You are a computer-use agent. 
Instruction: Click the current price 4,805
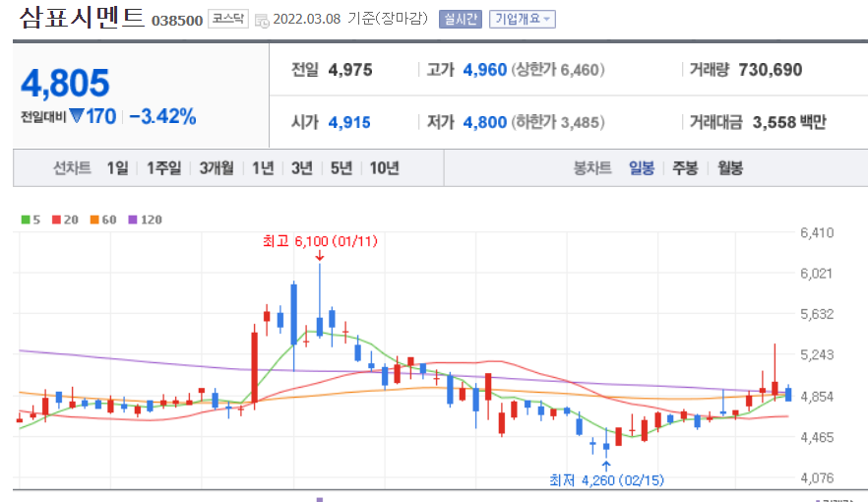click(65, 83)
